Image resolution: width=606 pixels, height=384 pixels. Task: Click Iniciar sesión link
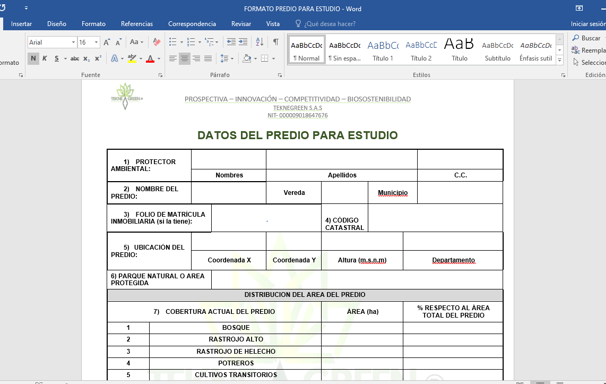pos(588,24)
